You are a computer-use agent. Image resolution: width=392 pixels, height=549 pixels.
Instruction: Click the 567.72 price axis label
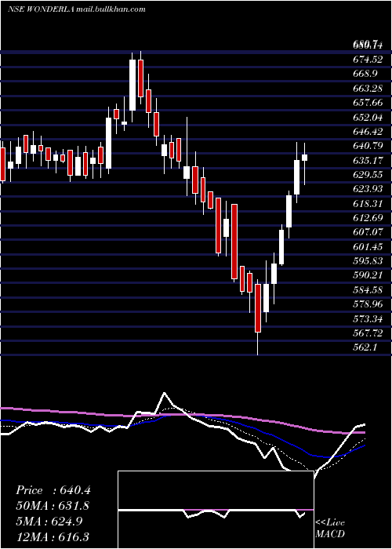(368, 333)
